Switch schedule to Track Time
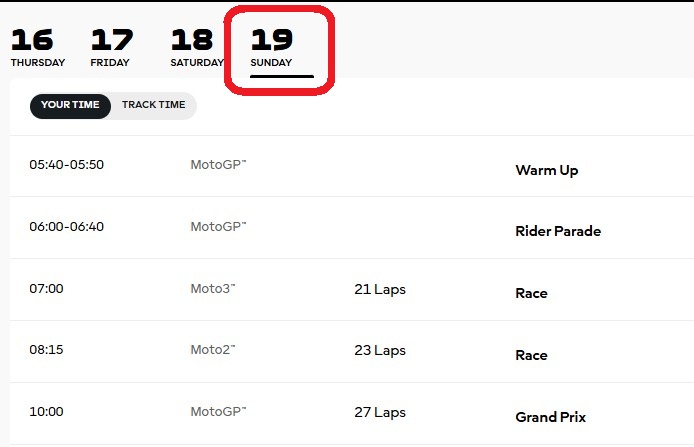This screenshot has width=694, height=447. coord(154,105)
